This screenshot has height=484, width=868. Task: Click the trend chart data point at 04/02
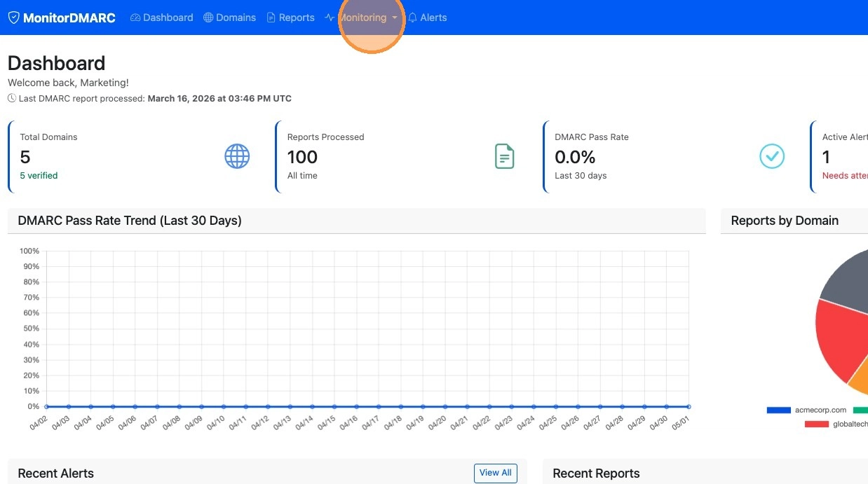click(x=46, y=406)
